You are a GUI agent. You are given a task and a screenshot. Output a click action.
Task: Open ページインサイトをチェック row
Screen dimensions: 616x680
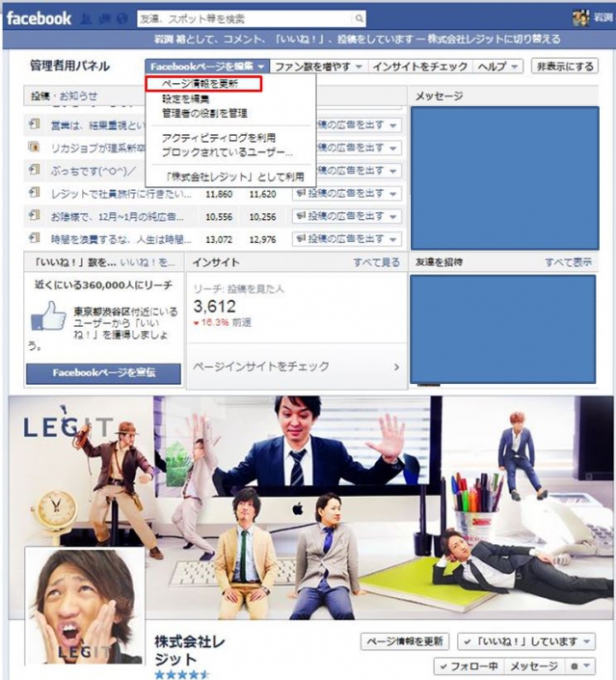[x=297, y=367]
